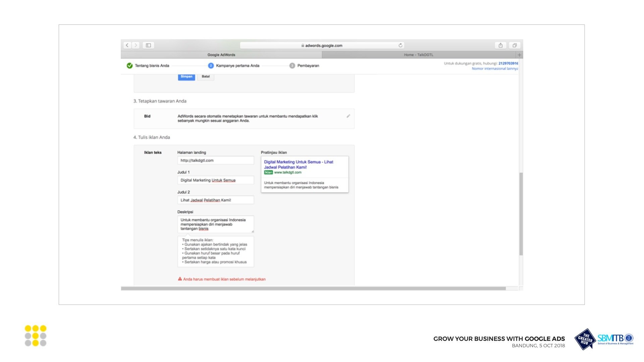
Task: Click into the Judul 1 input field
Action: [x=215, y=180]
